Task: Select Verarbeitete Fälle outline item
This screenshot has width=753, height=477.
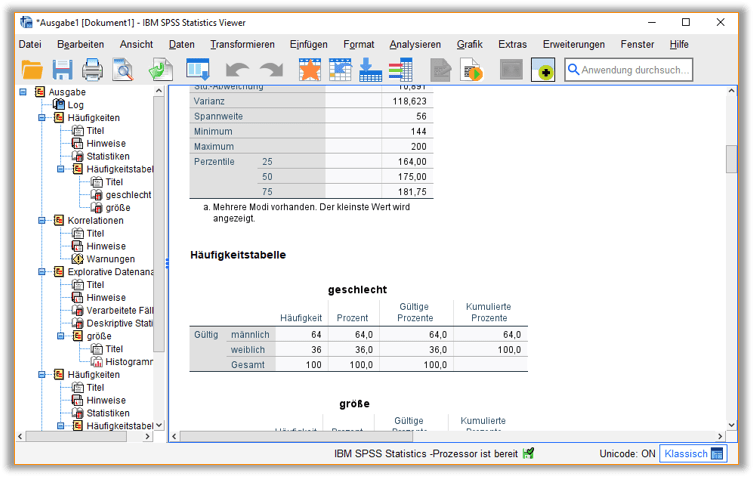Action: pos(120,310)
